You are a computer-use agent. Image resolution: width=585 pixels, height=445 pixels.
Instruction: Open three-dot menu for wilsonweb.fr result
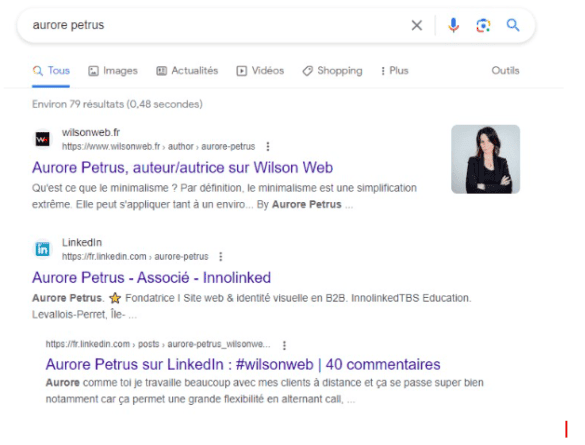pyautogui.click(x=268, y=147)
